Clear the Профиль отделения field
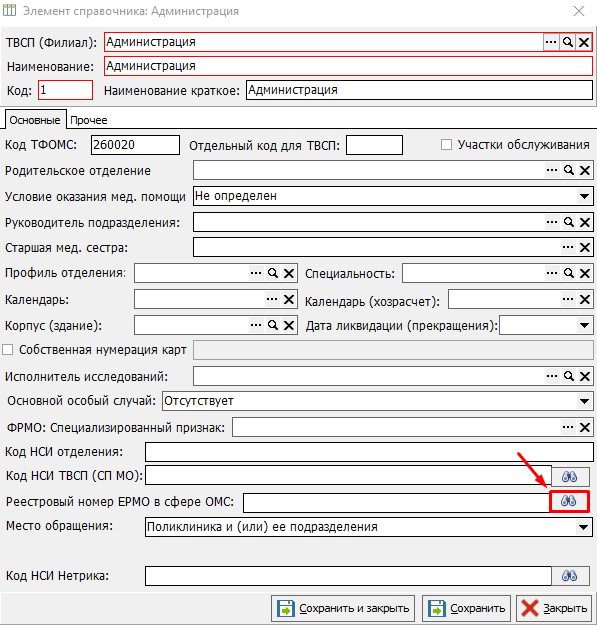 (289, 273)
